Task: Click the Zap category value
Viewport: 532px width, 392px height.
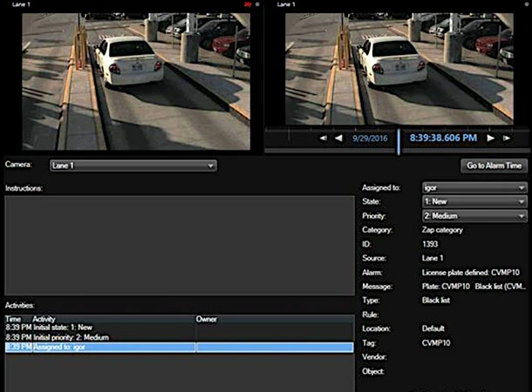Action: pos(442,230)
